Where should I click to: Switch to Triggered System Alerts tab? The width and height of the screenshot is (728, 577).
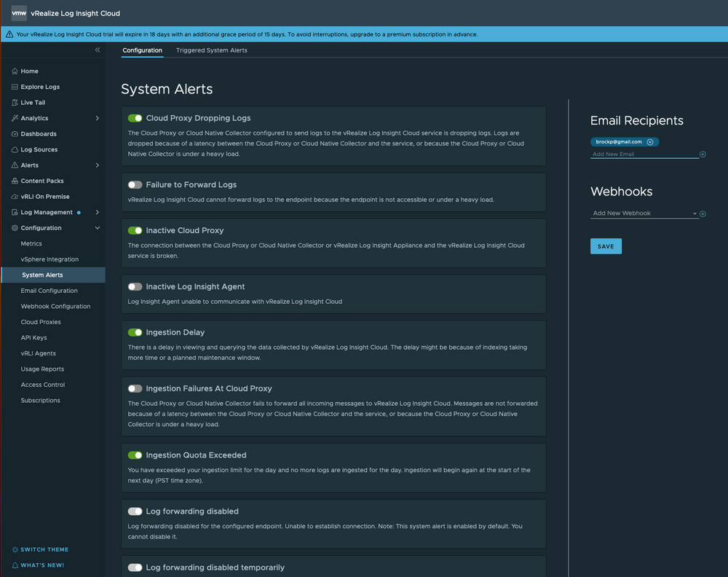(x=211, y=50)
